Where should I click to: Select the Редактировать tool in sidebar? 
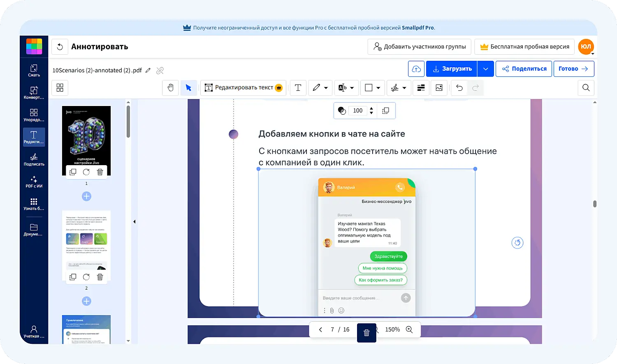coord(34,137)
